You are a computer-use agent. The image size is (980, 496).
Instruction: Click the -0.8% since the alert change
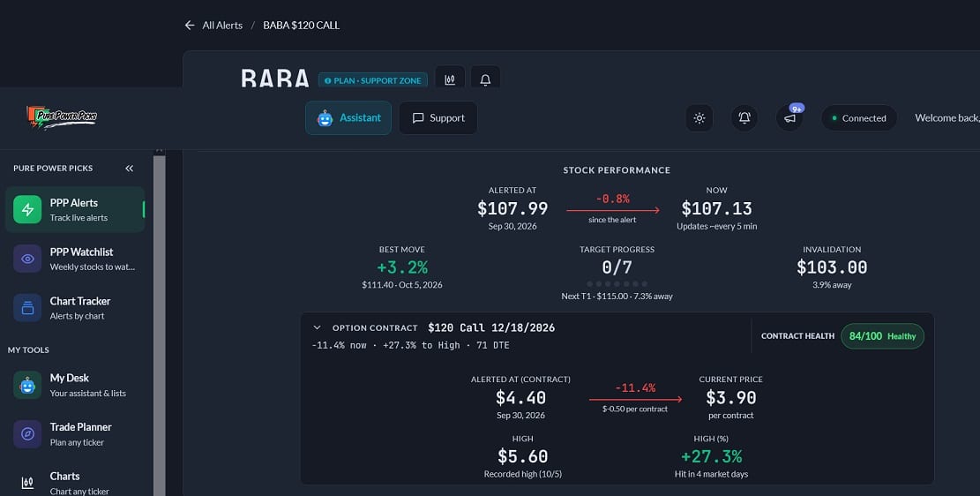click(x=612, y=199)
